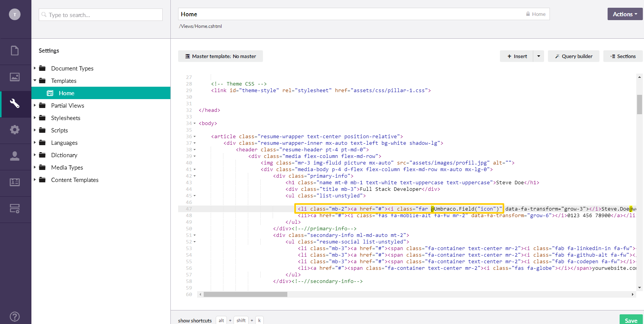Click the search magnifier icon
This screenshot has width=644, height=324.
pyautogui.click(x=44, y=15)
